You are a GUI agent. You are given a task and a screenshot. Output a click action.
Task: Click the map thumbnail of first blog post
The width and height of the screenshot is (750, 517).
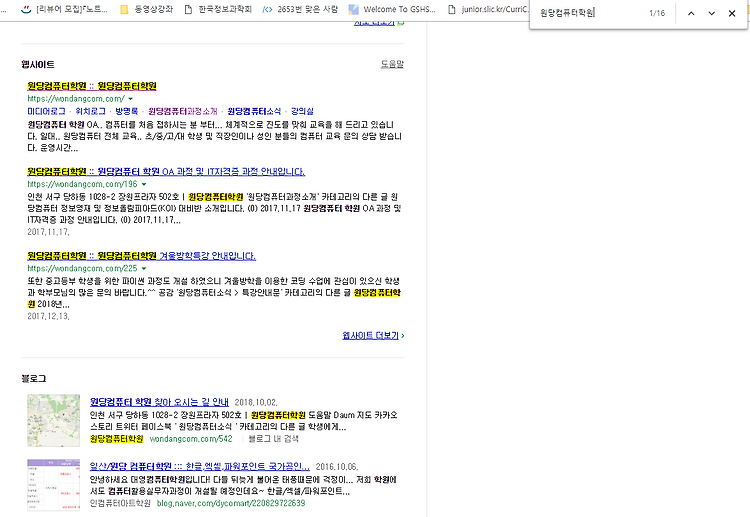tap(54, 420)
